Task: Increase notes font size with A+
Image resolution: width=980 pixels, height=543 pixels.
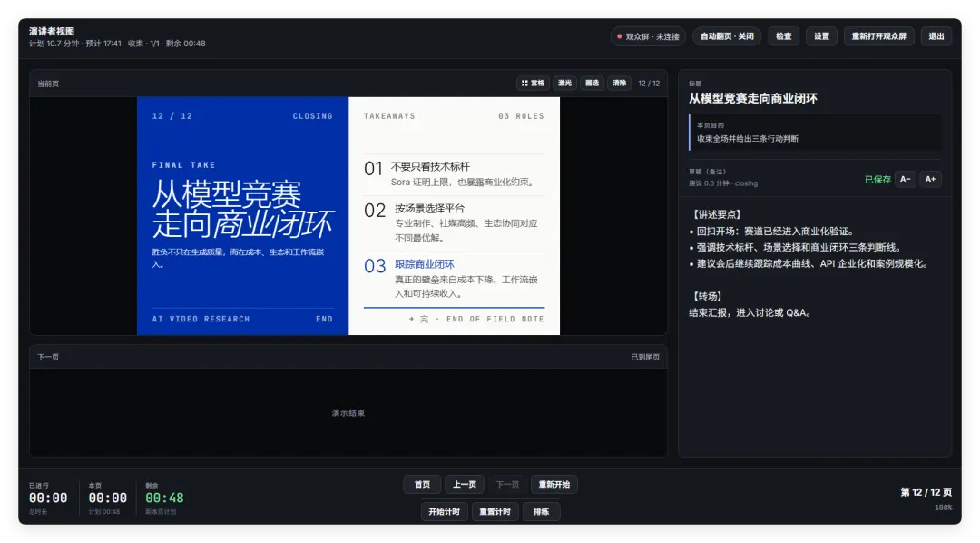Action: pyautogui.click(x=930, y=179)
